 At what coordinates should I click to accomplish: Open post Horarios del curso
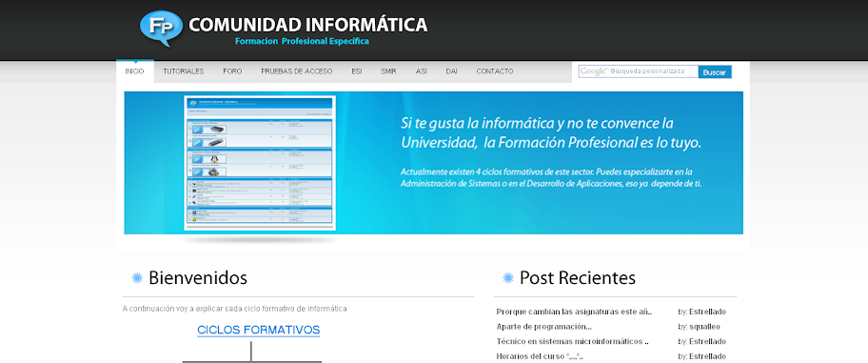pos(540,356)
